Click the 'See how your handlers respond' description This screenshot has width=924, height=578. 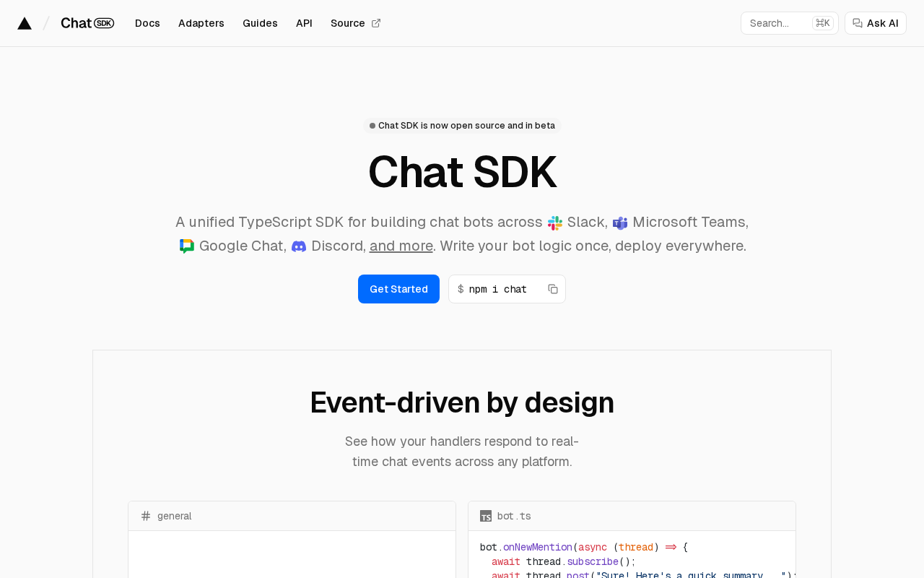(x=462, y=452)
